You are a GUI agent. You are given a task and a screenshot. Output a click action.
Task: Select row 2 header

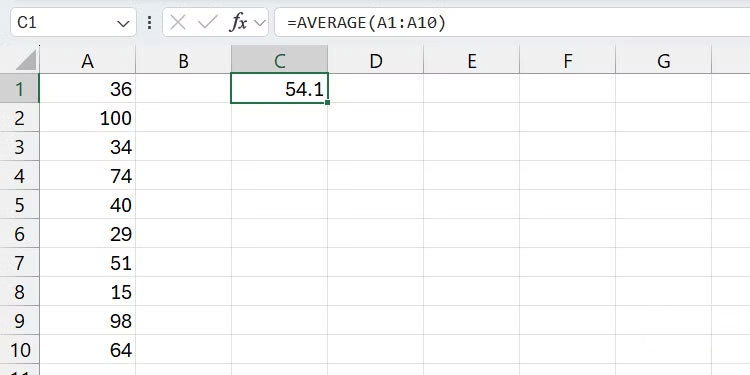[20, 118]
